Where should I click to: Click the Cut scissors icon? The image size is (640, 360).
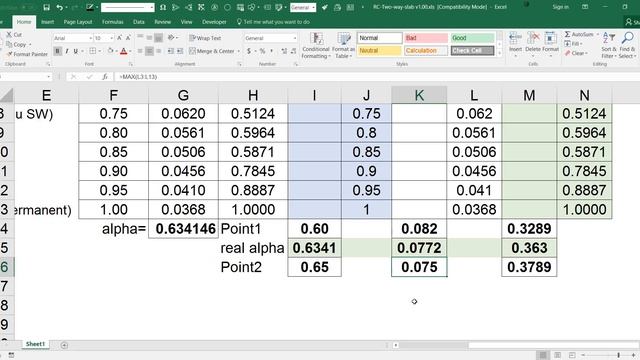(9, 35)
